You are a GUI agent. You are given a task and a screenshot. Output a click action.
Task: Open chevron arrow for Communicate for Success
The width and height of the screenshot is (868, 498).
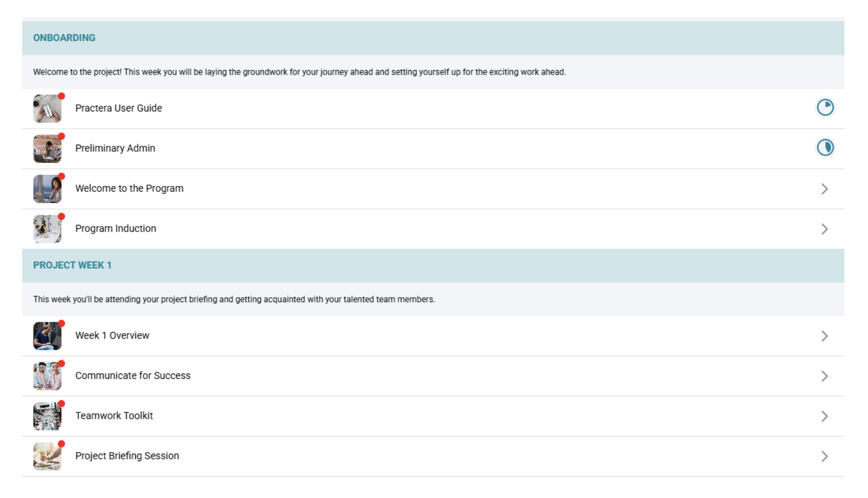824,376
